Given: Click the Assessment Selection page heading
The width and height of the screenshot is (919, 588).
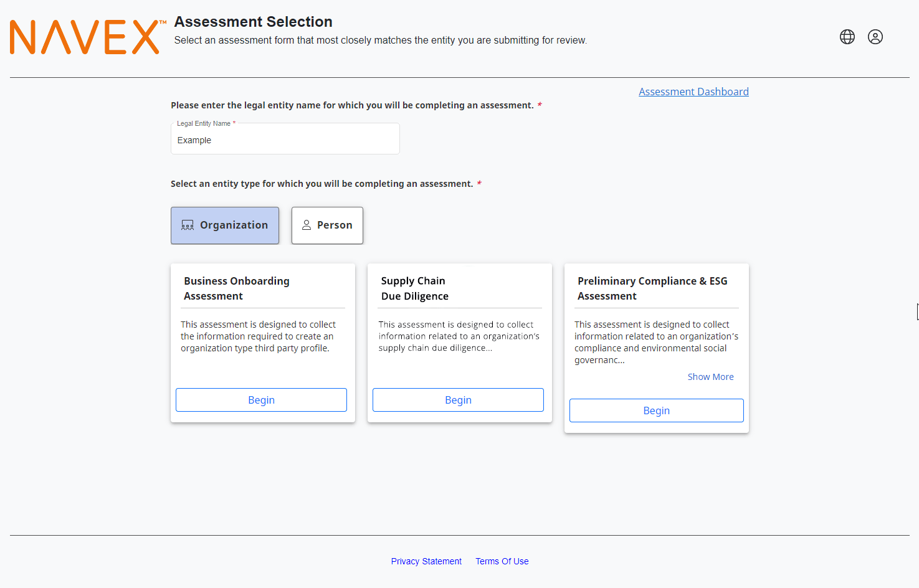Looking at the screenshot, I should tap(253, 21).
